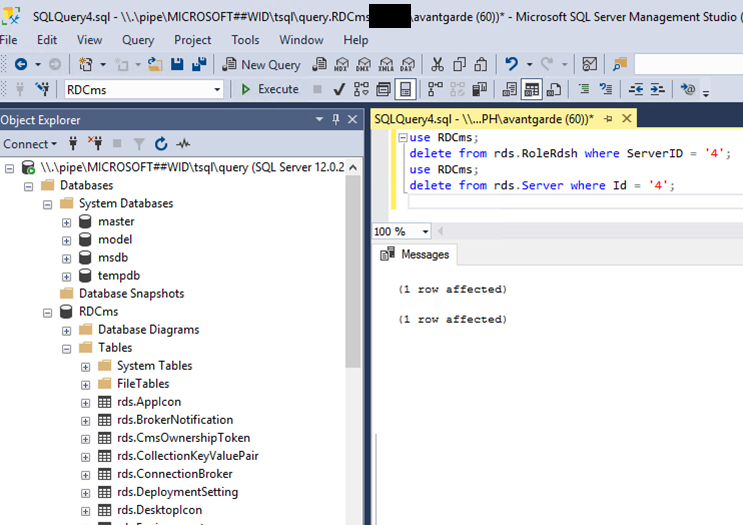This screenshot has height=525, width=743.
Task: Open a new DMX query
Action: 363,64
